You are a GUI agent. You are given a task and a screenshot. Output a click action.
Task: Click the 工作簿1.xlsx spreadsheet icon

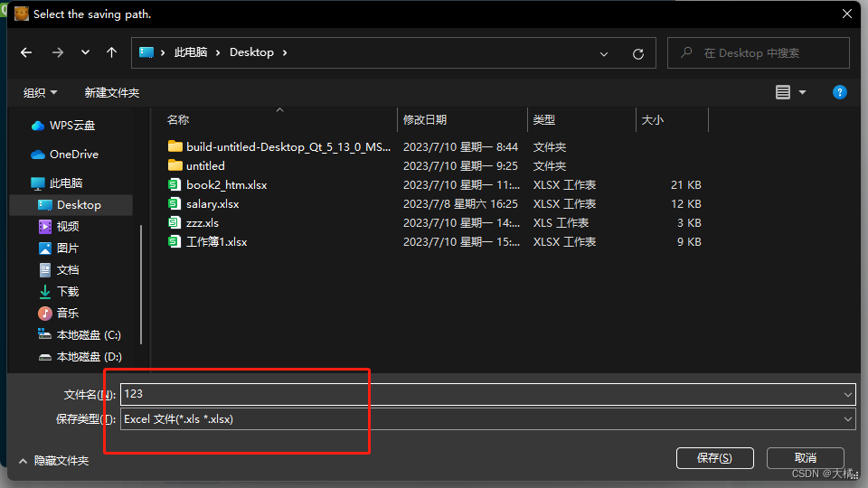click(175, 242)
